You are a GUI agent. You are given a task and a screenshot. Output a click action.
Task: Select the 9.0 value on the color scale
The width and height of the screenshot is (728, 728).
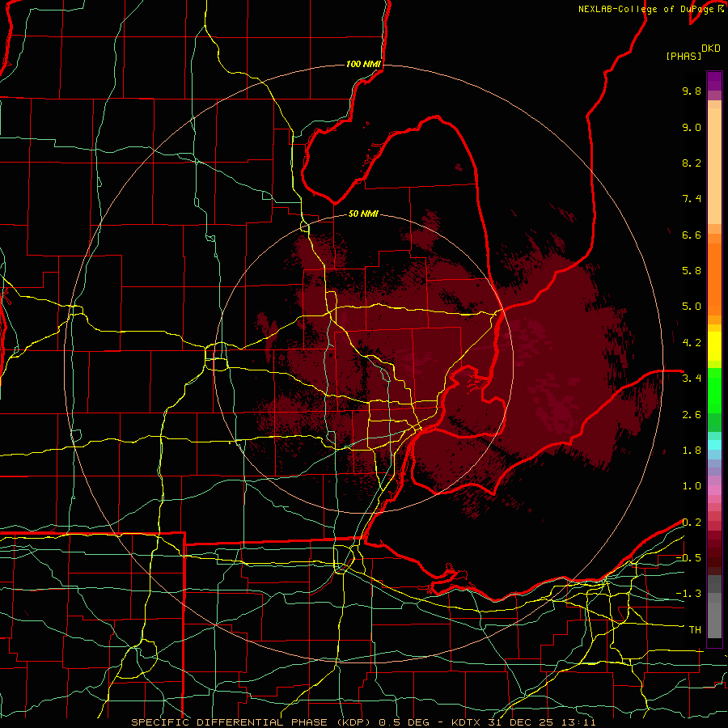(x=692, y=127)
